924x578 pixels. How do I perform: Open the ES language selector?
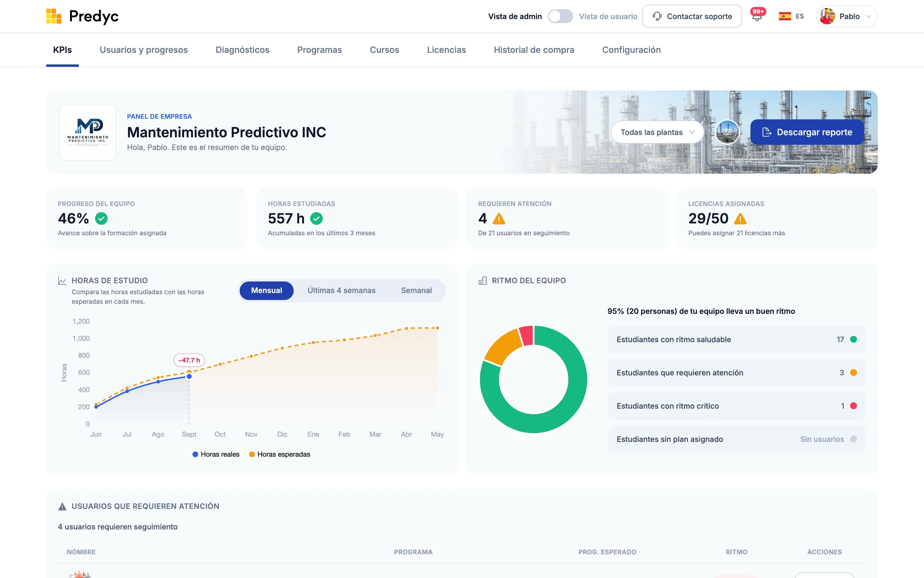(791, 16)
